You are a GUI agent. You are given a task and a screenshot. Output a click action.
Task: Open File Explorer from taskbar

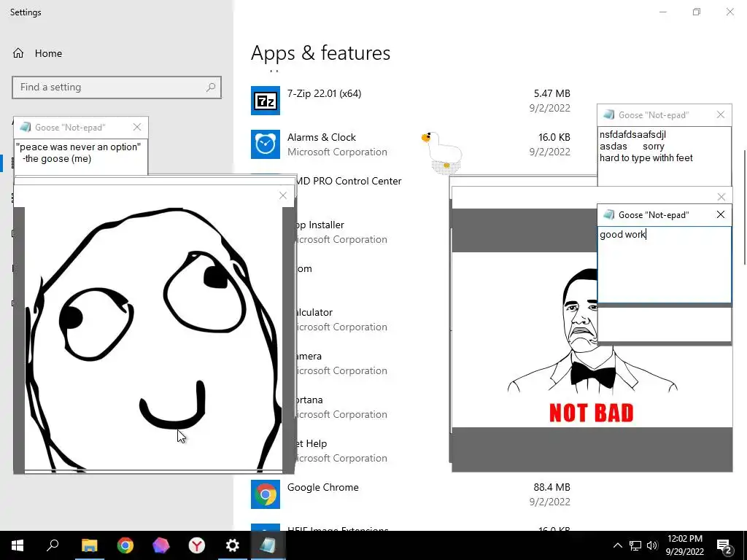click(x=89, y=545)
